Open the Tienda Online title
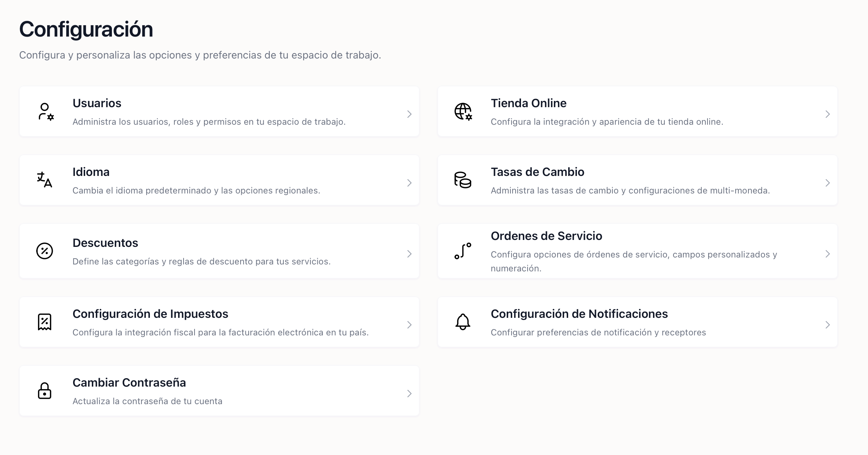The width and height of the screenshot is (868, 455). click(529, 103)
